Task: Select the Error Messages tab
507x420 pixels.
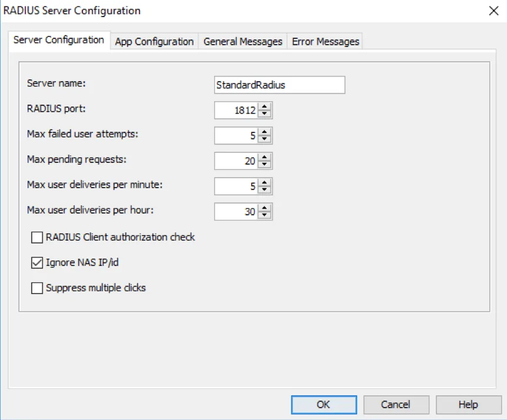Action: pyautogui.click(x=325, y=41)
